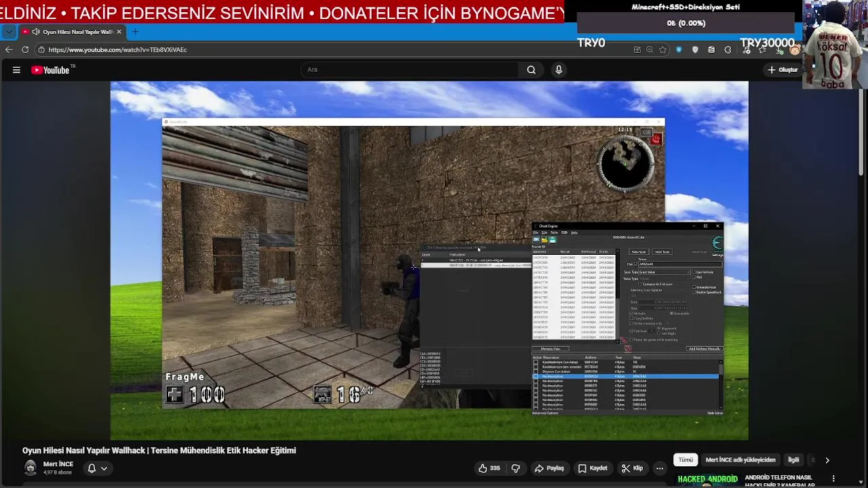Click Next Scan button in Cheat Engine
The width and height of the screenshot is (868, 488).
click(662, 251)
